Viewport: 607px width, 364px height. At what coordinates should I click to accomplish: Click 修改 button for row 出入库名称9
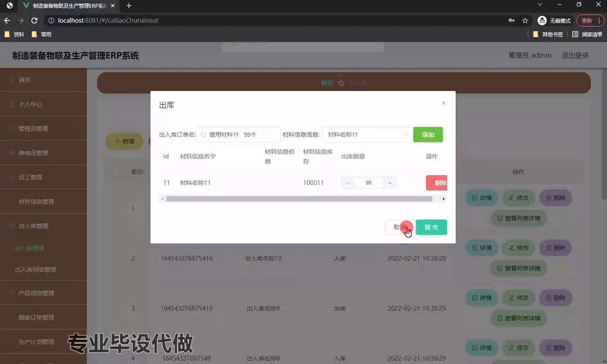coord(518,298)
